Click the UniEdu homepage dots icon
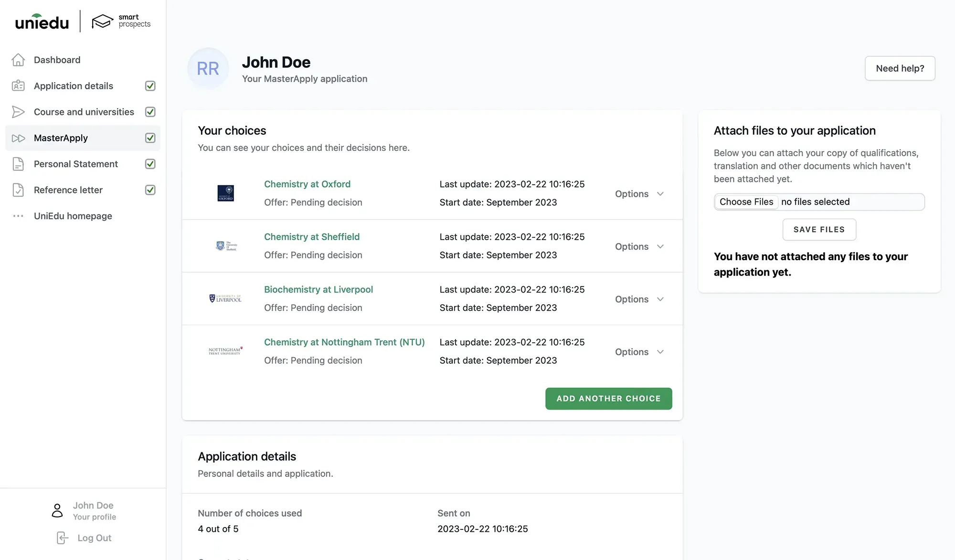This screenshot has height=560, width=955. [x=18, y=216]
